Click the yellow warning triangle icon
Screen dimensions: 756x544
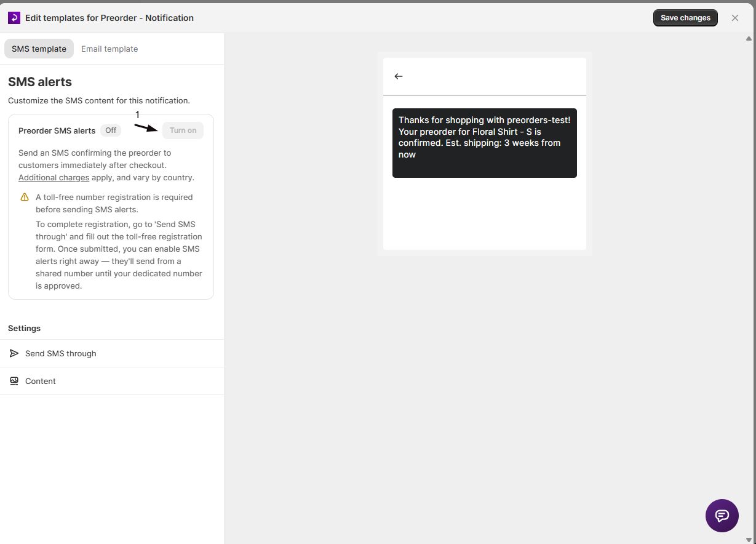coord(25,198)
